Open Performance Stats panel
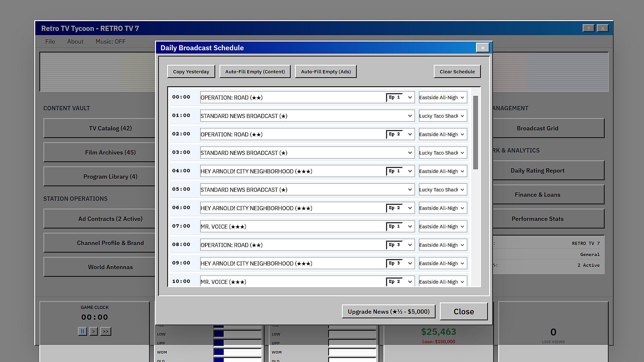Image resolution: width=644 pixels, height=362 pixels. [x=548, y=219]
